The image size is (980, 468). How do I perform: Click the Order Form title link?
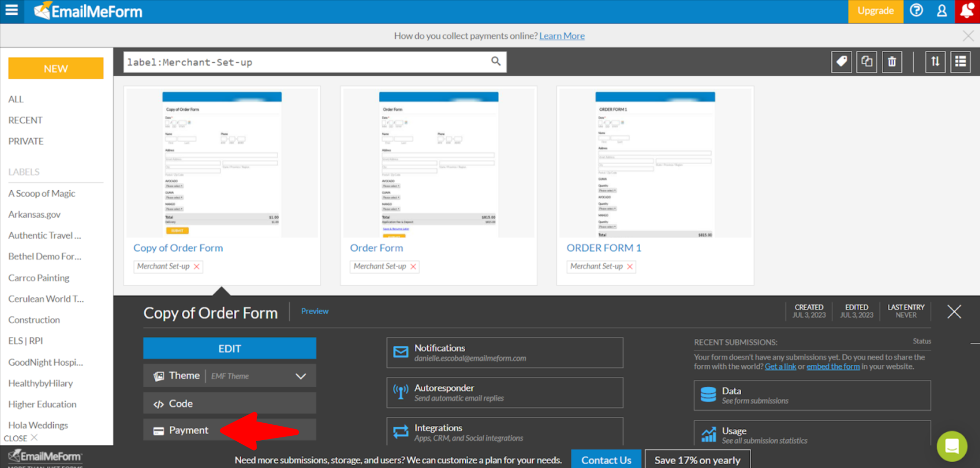tap(376, 248)
